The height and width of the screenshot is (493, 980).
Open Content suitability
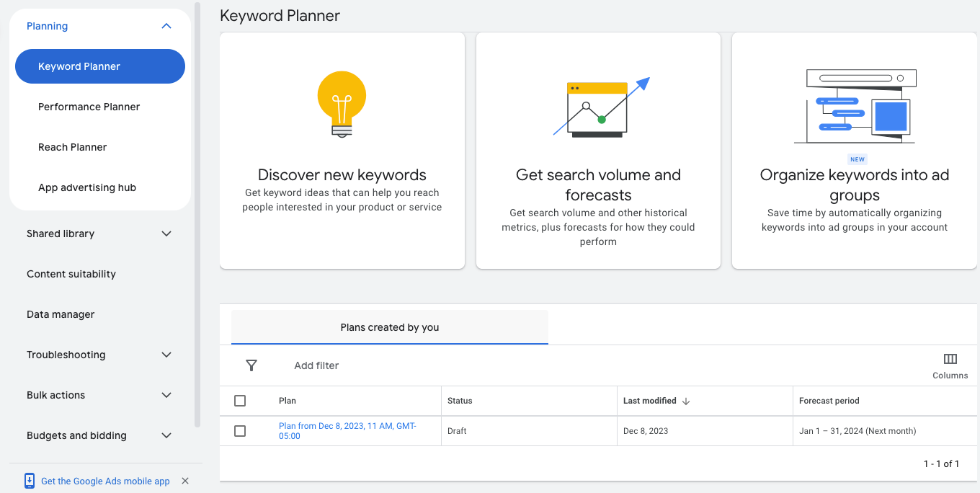coord(71,274)
